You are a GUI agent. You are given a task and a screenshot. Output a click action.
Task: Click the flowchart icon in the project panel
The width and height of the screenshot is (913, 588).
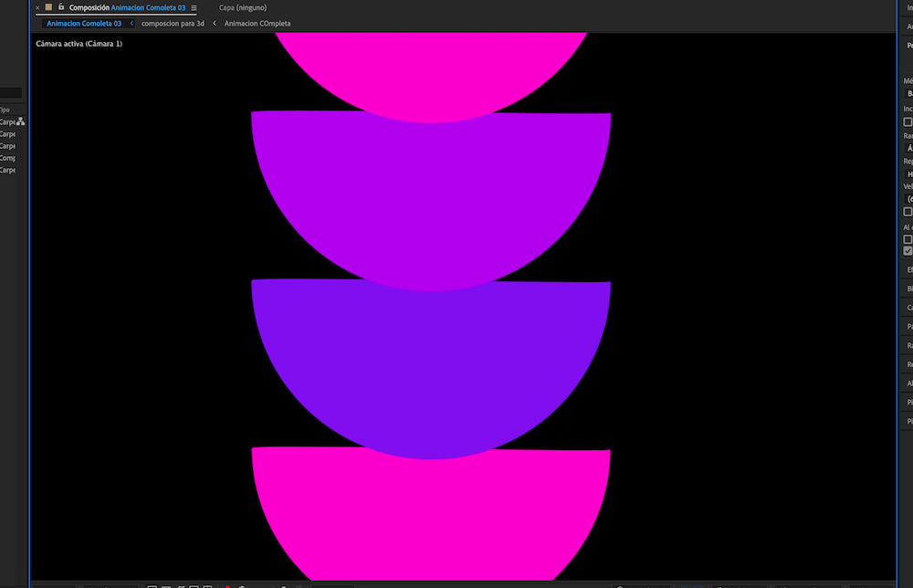coord(20,121)
